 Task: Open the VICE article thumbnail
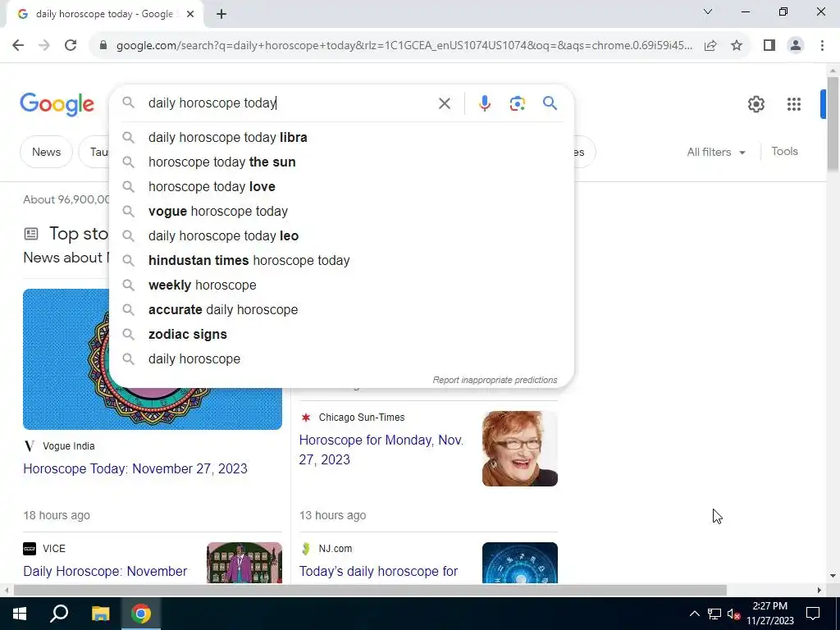(x=244, y=563)
